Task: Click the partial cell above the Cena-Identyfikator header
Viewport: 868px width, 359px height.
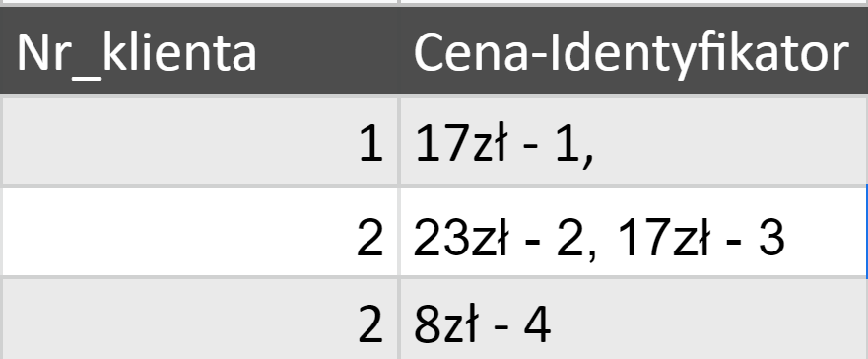Action: (x=634, y=2)
